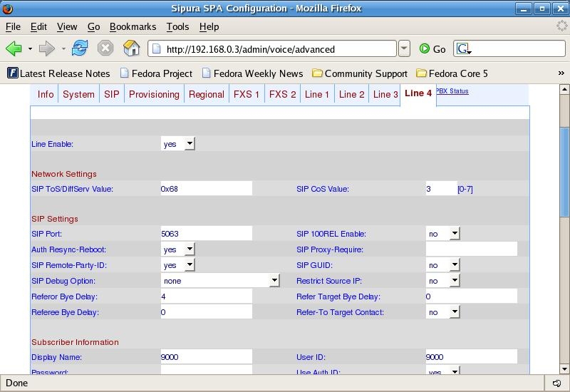Viewport: 570px width, 392px height.
Task: Click the PBX Status link
Action: click(x=452, y=91)
